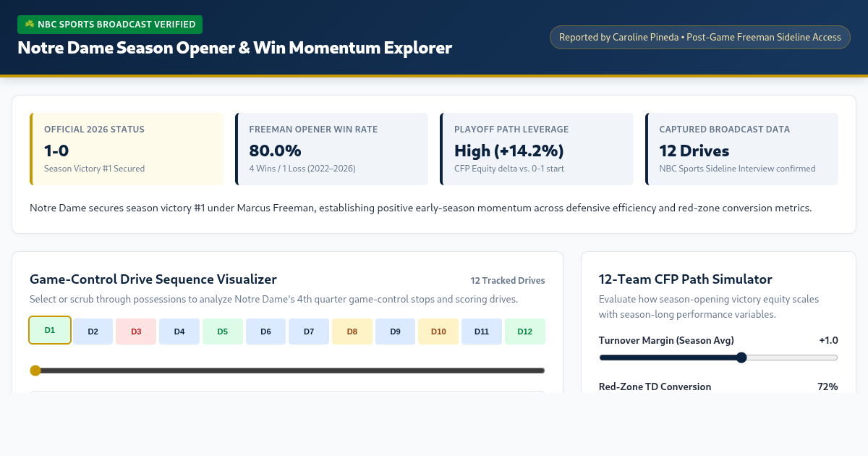Viewport: 868px width, 456px height.
Task: Select drive D4 chip
Action: (179, 332)
